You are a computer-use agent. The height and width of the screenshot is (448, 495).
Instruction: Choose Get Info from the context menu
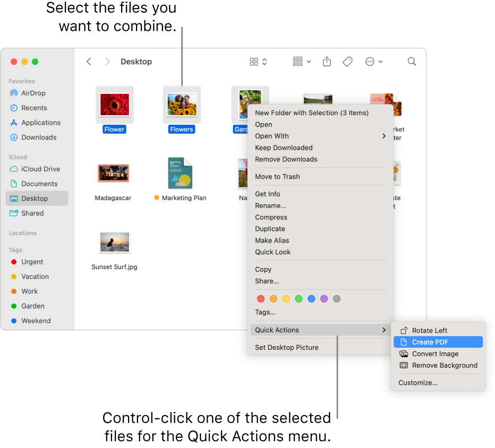(267, 194)
